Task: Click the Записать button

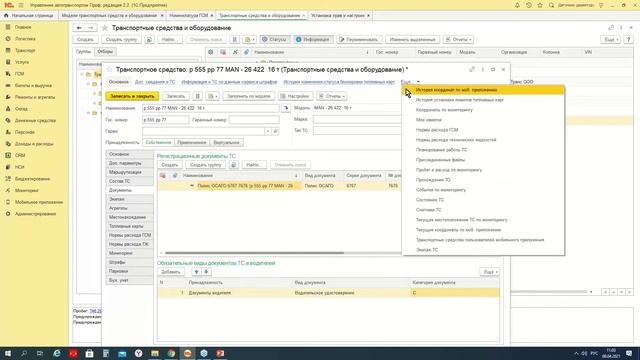Action: (176, 96)
